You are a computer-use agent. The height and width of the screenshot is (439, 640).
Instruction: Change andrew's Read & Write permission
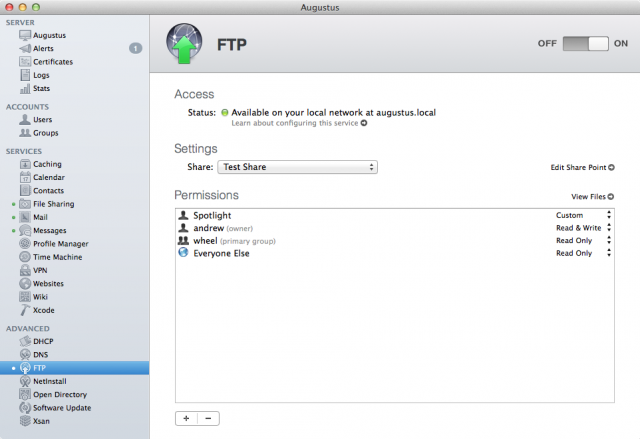click(x=584, y=228)
